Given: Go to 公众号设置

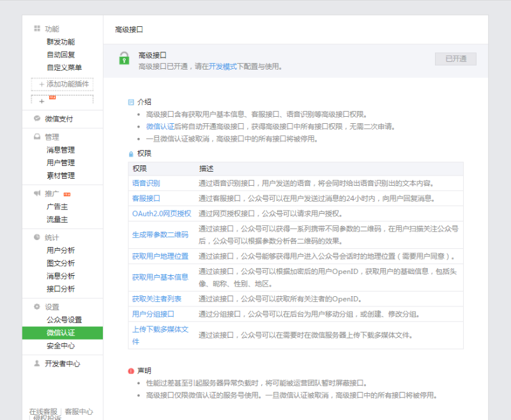Looking at the screenshot, I should point(65,320).
